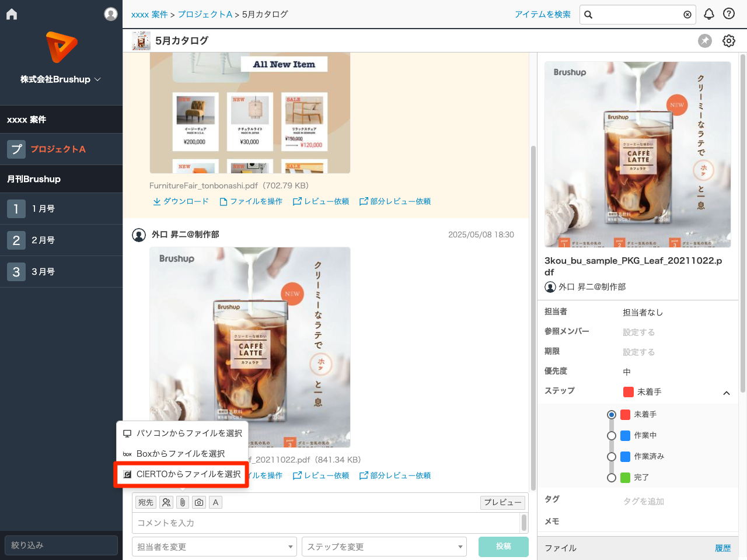This screenshot has height=560, width=747.
Task: Open プロジェクトA in the sidebar
Action: (61, 149)
